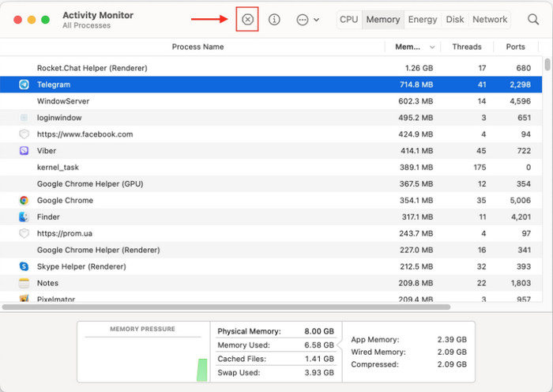This screenshot has height=392, width=553.
Task: Click the All Processes subtitle
Action: click(x=86, y=25)
